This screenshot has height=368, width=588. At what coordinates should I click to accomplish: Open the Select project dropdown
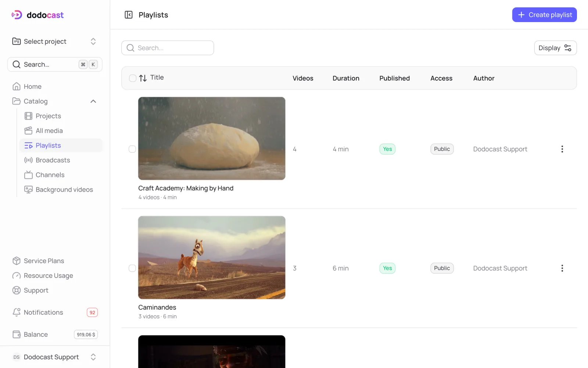point(55,41)
